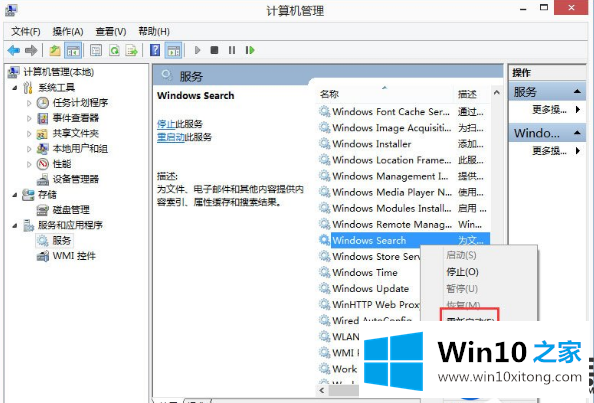594x403 pixels.
Task: Click the green Refresh toolbar icon
Action: coord(114,50)
